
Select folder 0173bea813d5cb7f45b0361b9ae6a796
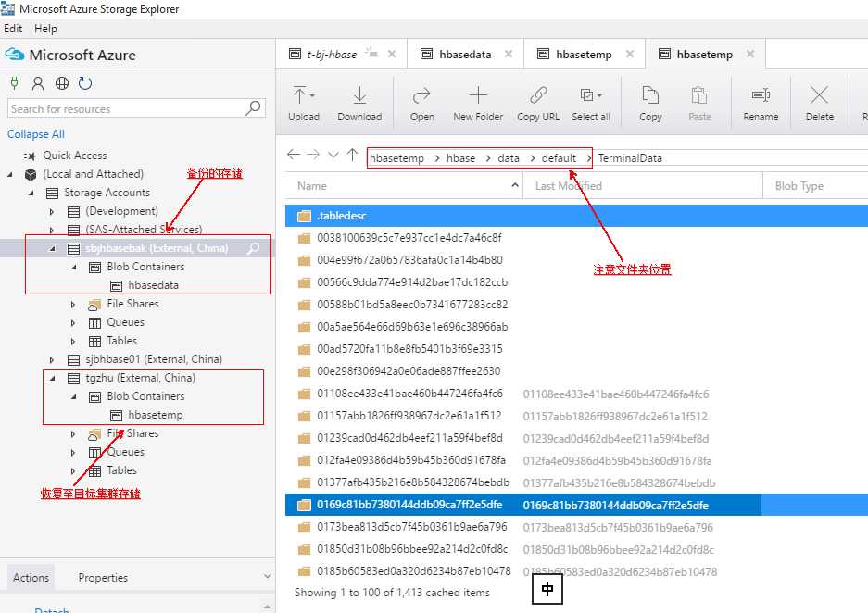click(x=412, y=527)
